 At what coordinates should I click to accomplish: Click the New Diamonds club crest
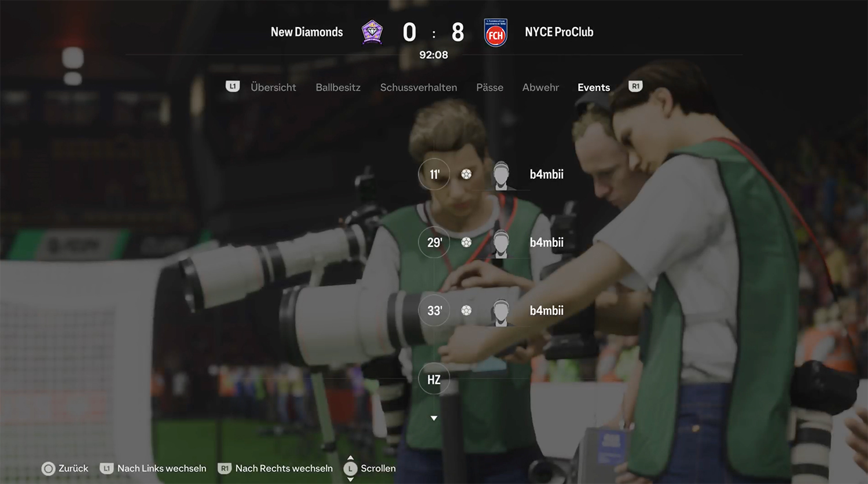(x=372, y=32)
